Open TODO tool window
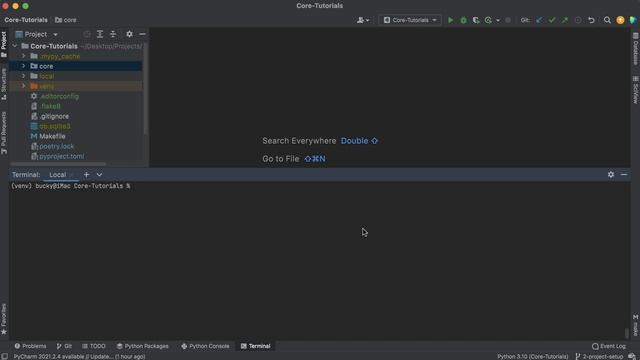This screenshot has width=640, height=360. (x=93, y=346)
